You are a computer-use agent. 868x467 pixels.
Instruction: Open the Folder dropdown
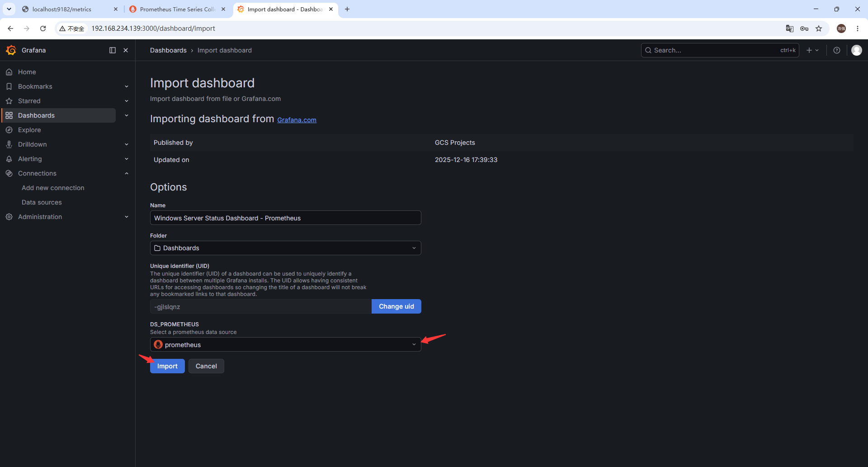coord(285,248)
